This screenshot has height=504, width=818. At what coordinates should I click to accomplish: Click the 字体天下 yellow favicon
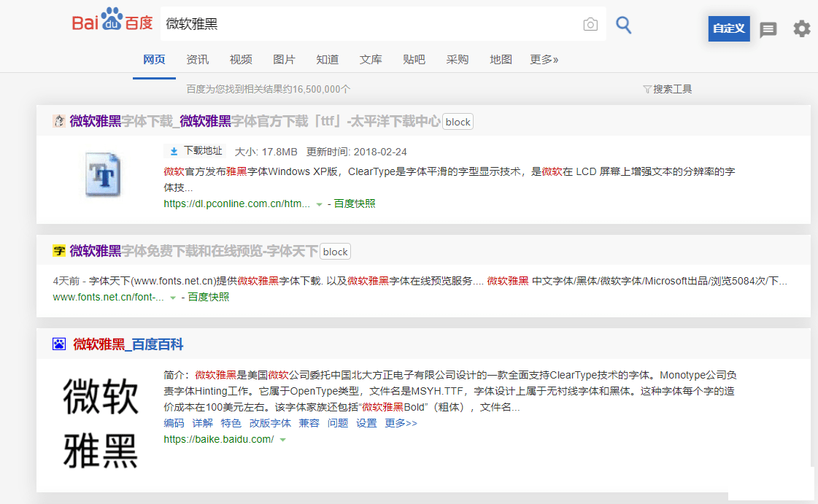[x=59, y=251]
